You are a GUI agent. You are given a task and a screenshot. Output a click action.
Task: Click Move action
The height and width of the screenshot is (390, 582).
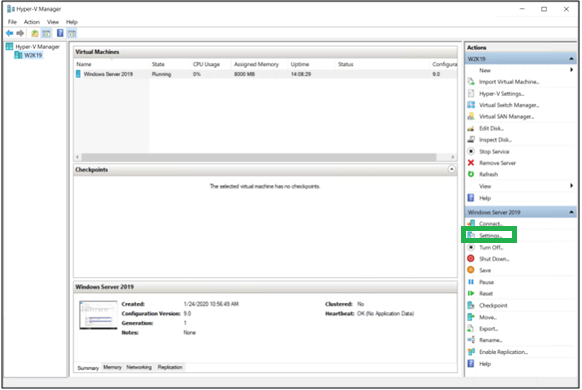pyautogui.click(x=488, y=317)
